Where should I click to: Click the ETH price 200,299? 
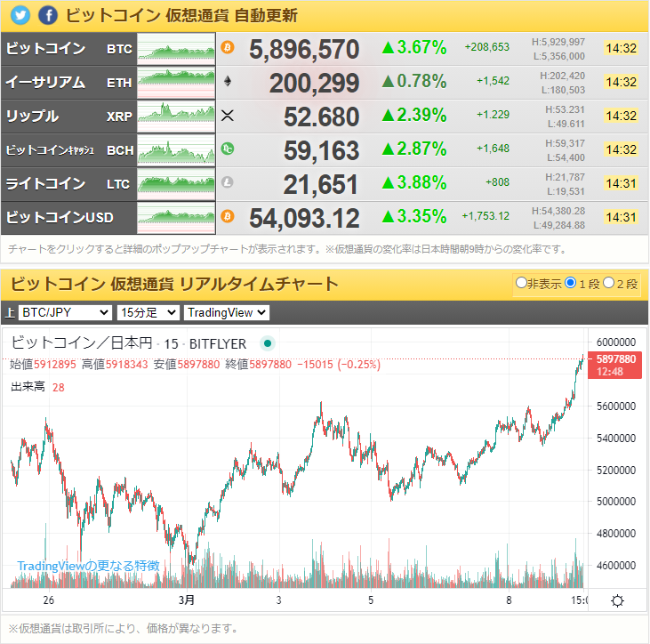coord(314,83)
